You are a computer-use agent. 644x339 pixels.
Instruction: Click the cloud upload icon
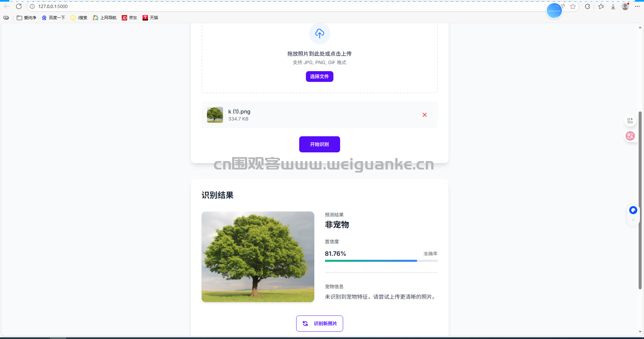319,34
